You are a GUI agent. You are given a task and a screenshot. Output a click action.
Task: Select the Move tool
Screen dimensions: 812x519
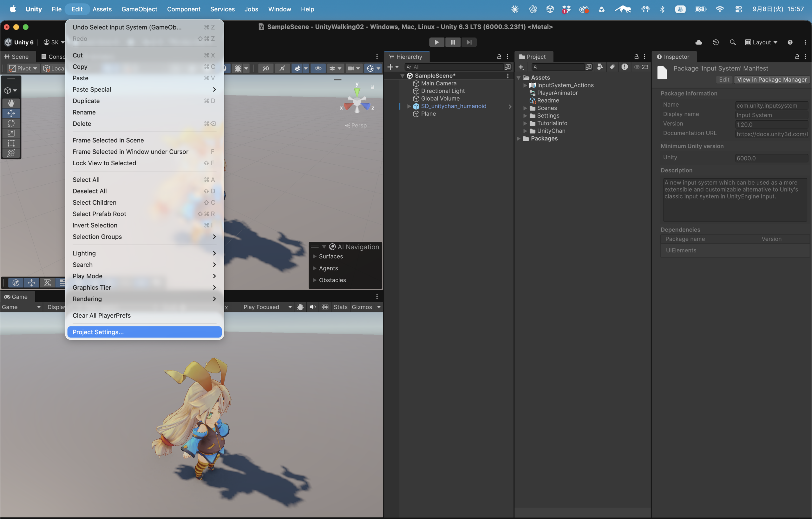coord(11,113)
